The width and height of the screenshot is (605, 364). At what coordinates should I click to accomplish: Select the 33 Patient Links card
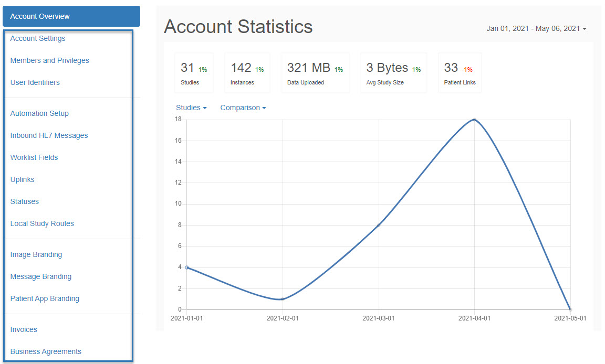pos(460,73)
